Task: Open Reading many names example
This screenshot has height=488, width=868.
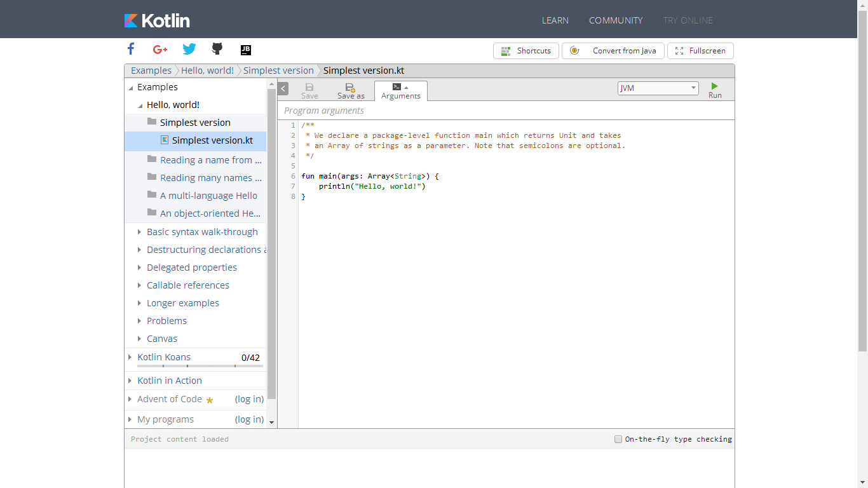Action: click(x=211, y=178)
